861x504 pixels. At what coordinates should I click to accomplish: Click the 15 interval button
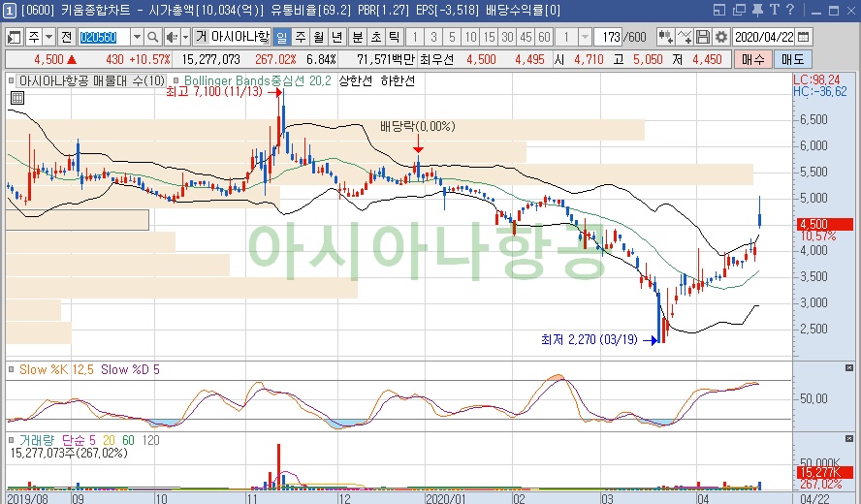tap(490, 38)
